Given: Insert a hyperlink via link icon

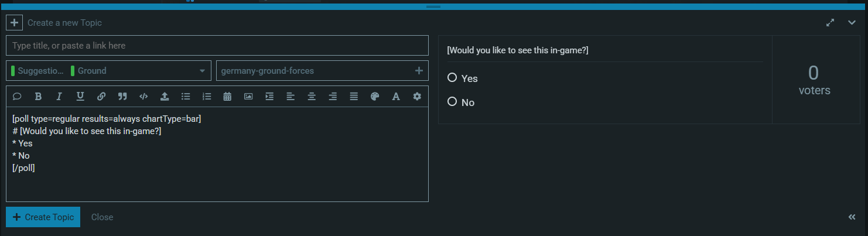Looking at the screenshot, I should tap(101, 97).
